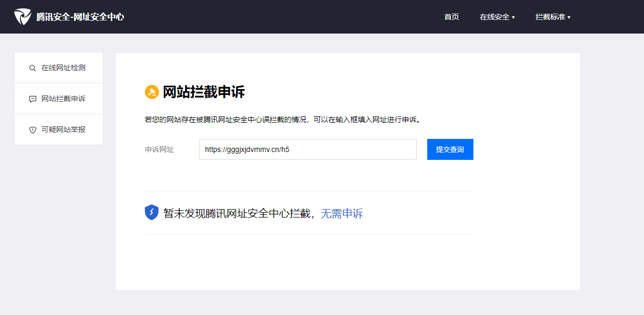
Task: Expand the 在线安全 dropdown menu
Action: (x=497, y=17)
